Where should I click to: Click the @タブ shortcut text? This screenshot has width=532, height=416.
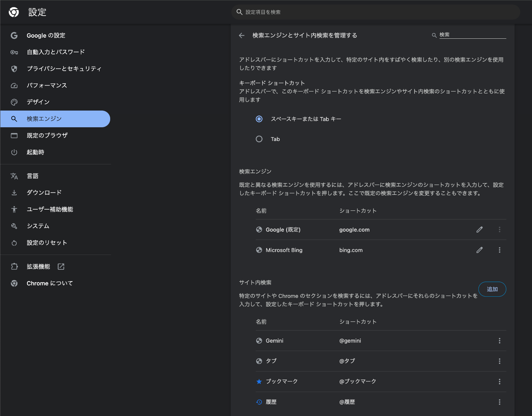pyautogui.click(x=347, y=361)
